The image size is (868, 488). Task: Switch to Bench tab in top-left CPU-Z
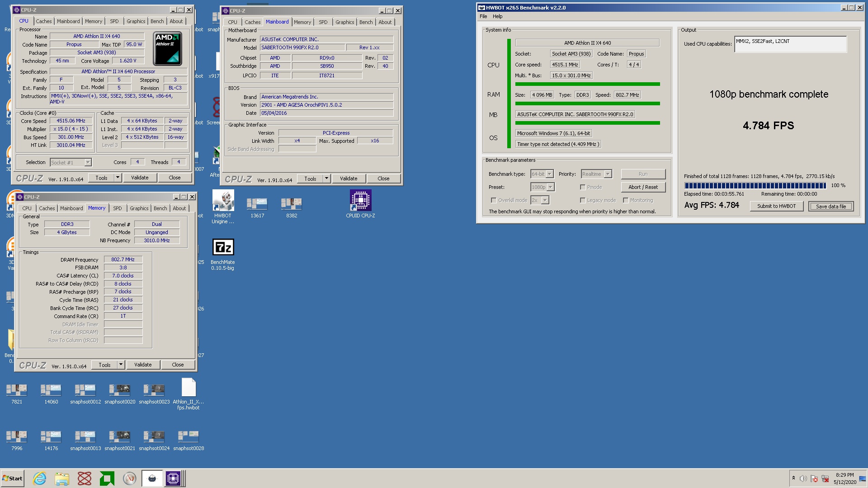point(157,21)
